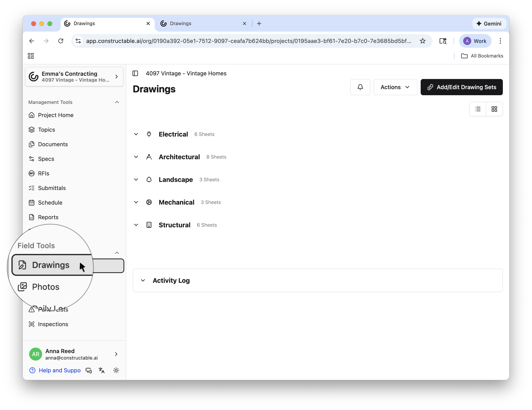Open the All Bookmarks folder
532x410 pixels.
tap(482, 56)
